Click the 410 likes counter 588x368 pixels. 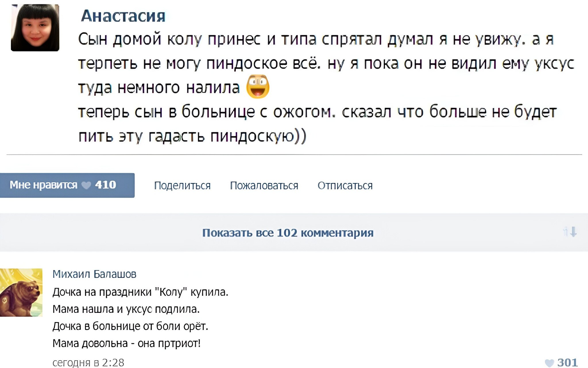click(x=105, y=185)
